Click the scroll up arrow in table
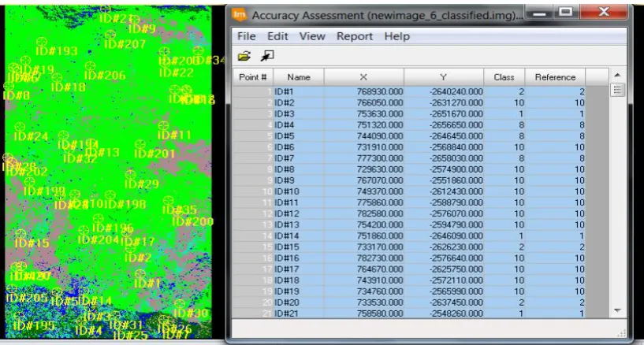Image resolution: width=644 pixels, height=345 pixels. (617, 76)
